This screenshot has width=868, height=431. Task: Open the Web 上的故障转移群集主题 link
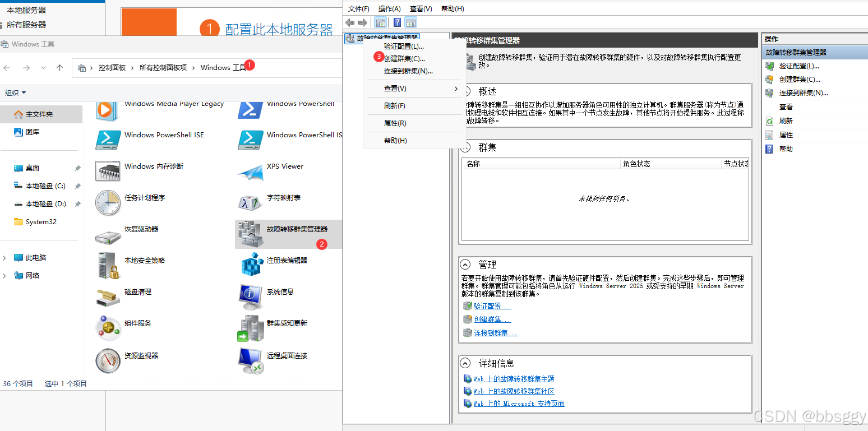tap(513, 378)
